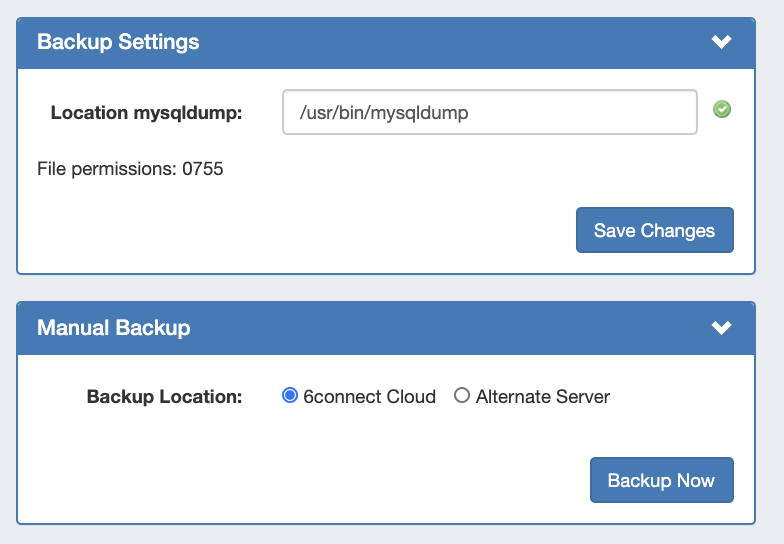Click the "File permissions: 0755" text
This screenshot has height=544, width=784.
pyautogui.click(x=130, y=169)
